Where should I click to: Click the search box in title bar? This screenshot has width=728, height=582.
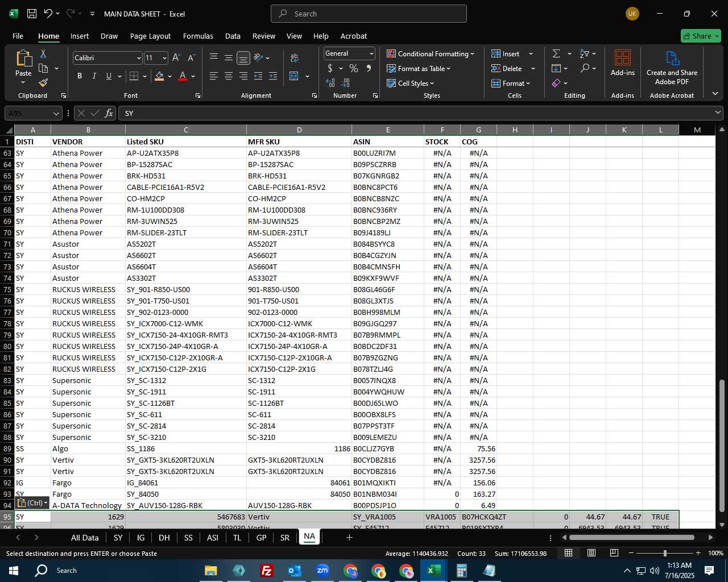click(x=369, y=14)
